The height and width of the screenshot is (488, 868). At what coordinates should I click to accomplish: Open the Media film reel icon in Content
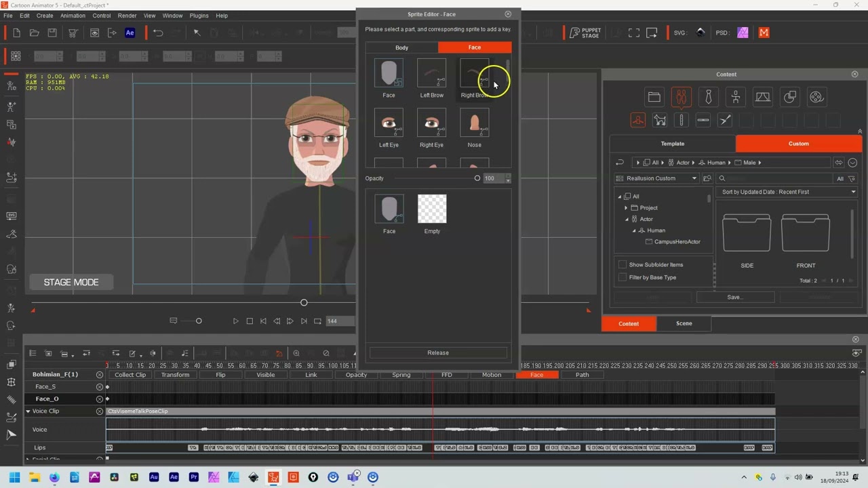(x=816, y=98)
